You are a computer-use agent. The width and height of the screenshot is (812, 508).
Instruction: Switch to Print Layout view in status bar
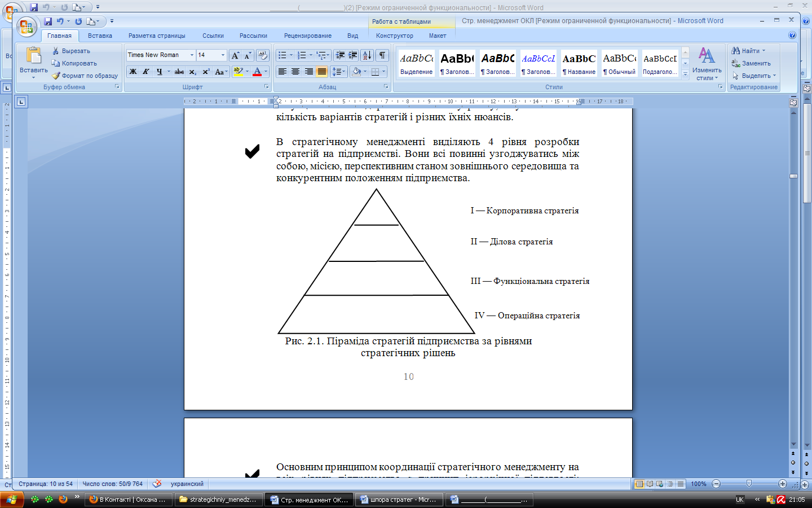point(639,484)
